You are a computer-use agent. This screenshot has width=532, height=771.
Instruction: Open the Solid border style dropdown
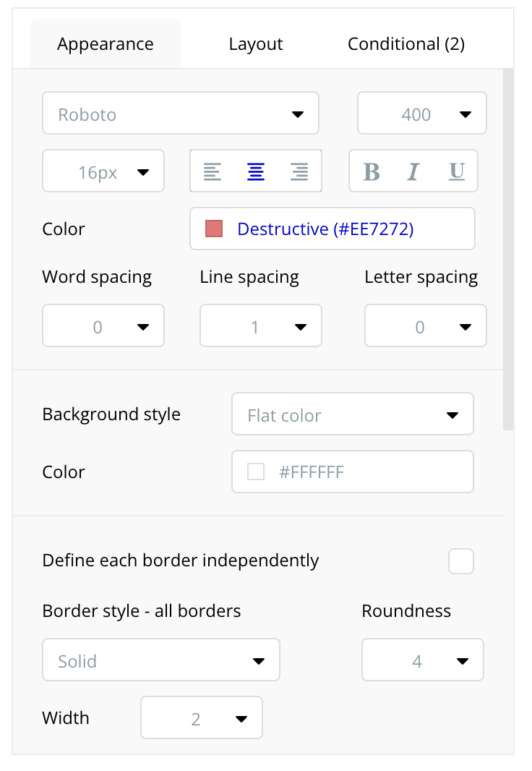click(x=161, y=660)
